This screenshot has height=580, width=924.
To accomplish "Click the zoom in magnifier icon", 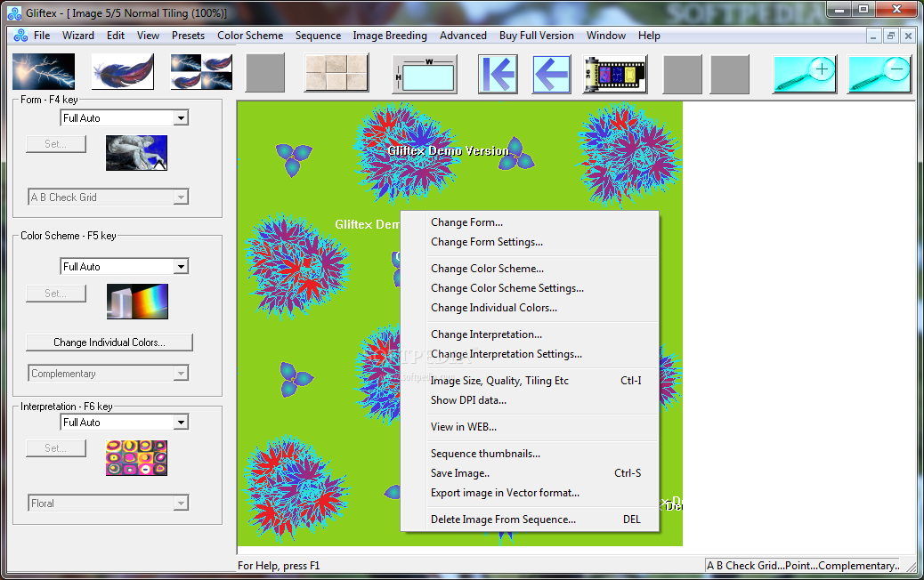I will [805, 74].
